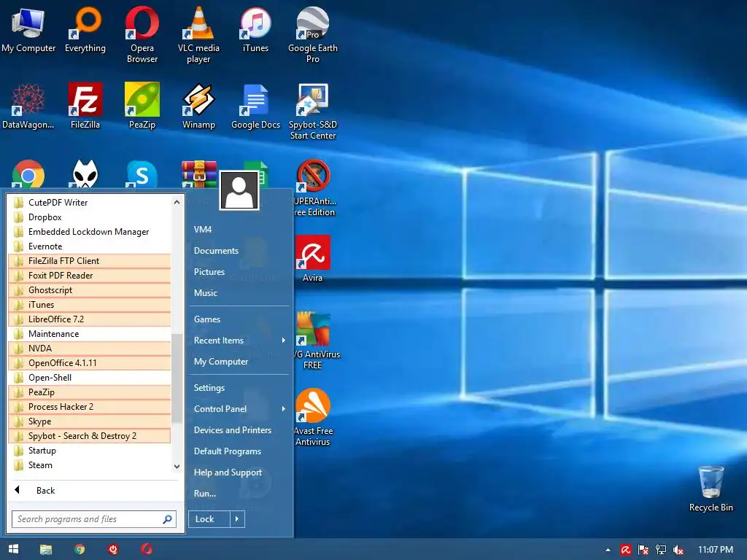Expand the Foxit PDF Reader folder
Image resolution: width=747 pixels, height=560 pixels.
(90, 275)
